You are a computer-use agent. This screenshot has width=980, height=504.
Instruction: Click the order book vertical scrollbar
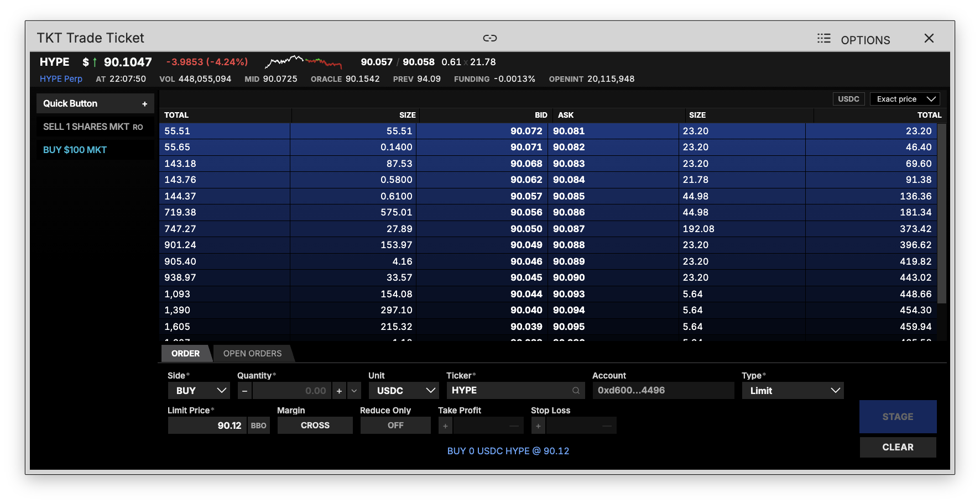942,213
